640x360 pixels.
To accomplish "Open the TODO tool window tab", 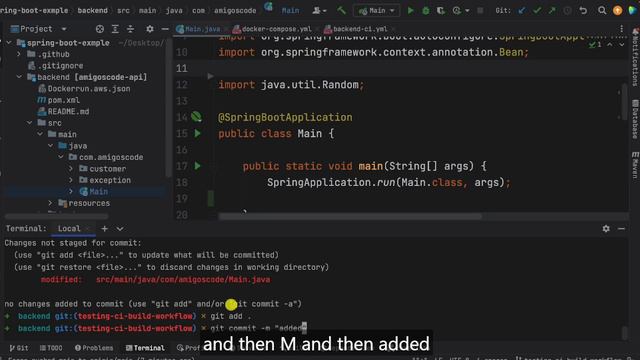I will coord(51,348).
